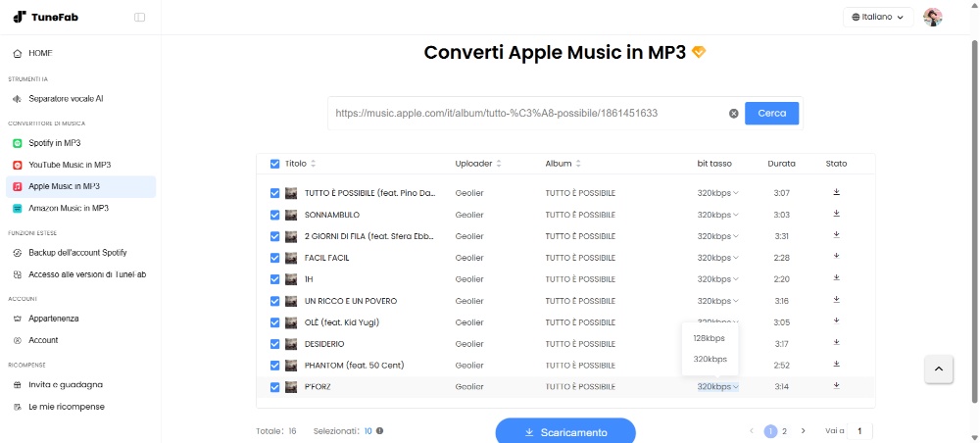Click the premium diamond badge
980x443 pixels.
click(699, 53)
